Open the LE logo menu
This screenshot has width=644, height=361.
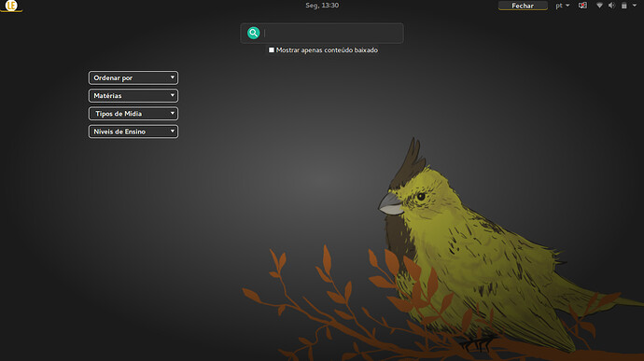click(11, 6)
